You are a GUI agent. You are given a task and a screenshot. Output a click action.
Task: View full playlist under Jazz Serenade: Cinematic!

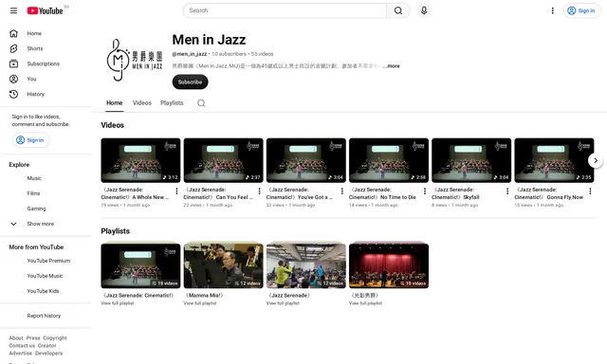pyautogui.click(x=118, y=303)
